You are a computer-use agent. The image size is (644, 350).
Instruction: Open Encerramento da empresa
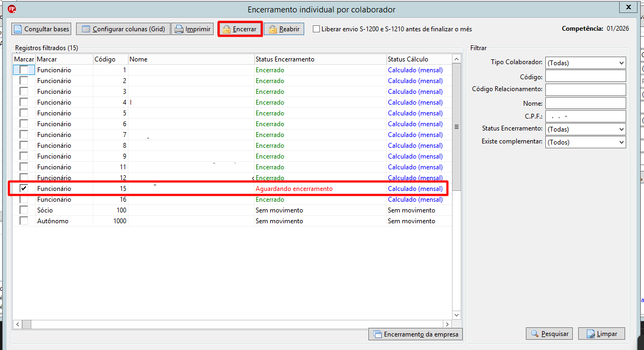416,334
